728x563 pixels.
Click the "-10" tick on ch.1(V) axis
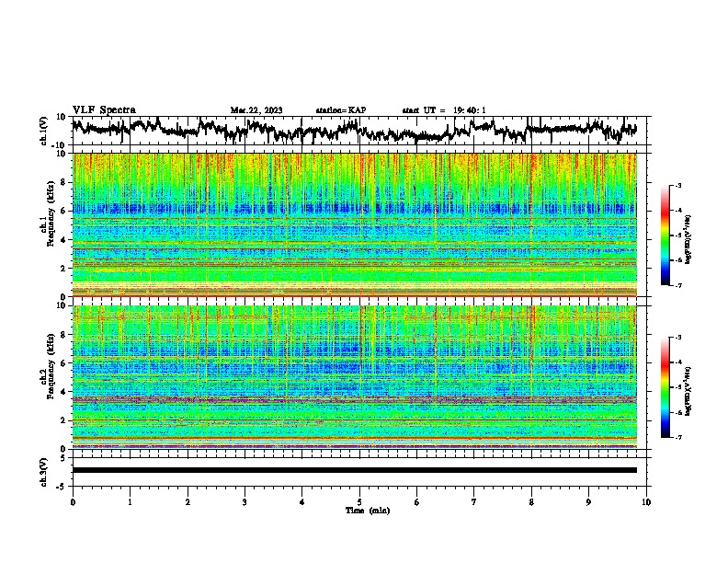(x=60, y=145)
